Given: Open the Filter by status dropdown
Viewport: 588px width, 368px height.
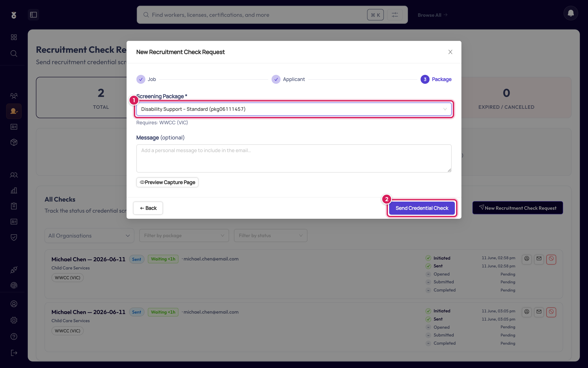Looking at the screenshot, I should tap(271, 236).
